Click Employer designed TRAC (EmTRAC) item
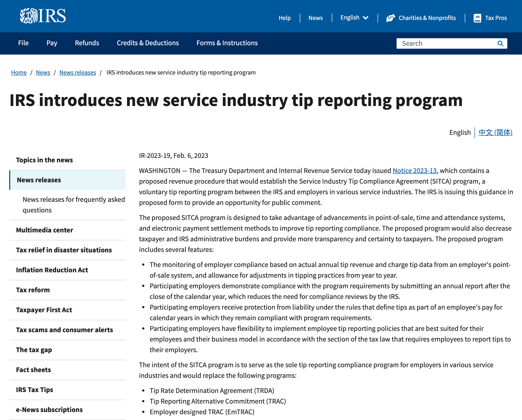 pos(202,412)
